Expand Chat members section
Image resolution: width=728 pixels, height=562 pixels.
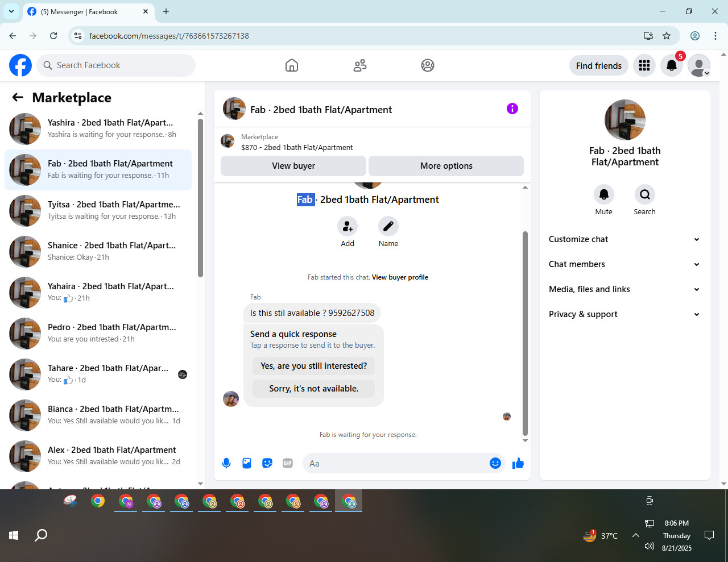tap(624, 264)
